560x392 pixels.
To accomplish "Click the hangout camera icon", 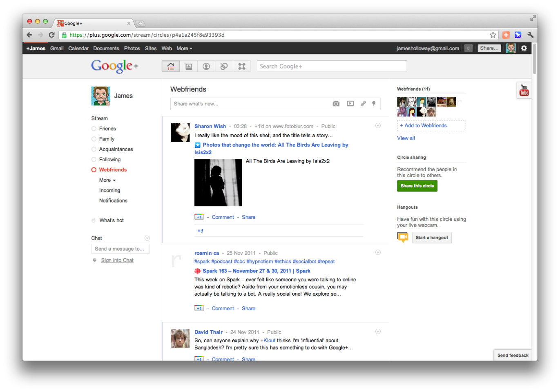I will [x=403, y=237].
